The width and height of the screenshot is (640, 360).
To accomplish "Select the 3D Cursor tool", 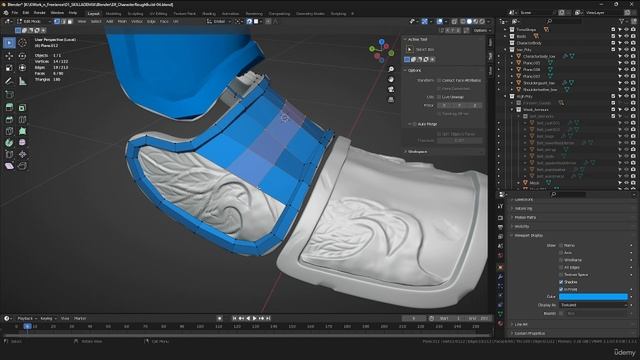I will point(22,43).
